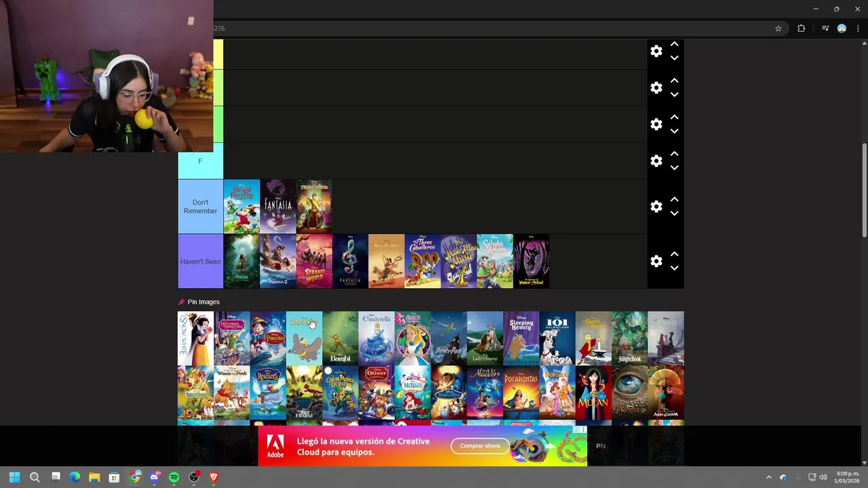The height and width of the screenshot is (488, 868).
Task: Move the F tier row down
Action: [x=674, y=167]
